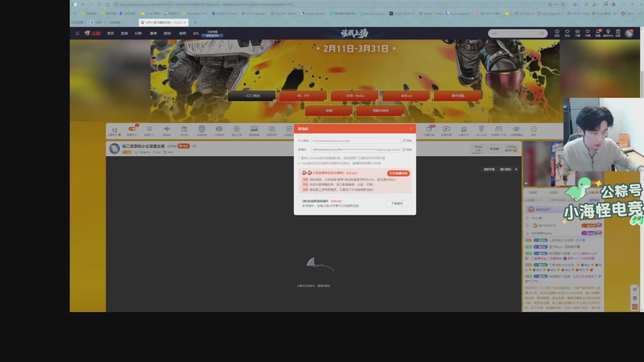Copy the stream key with 复制
644x362 pixels.
tap(407, 150)
